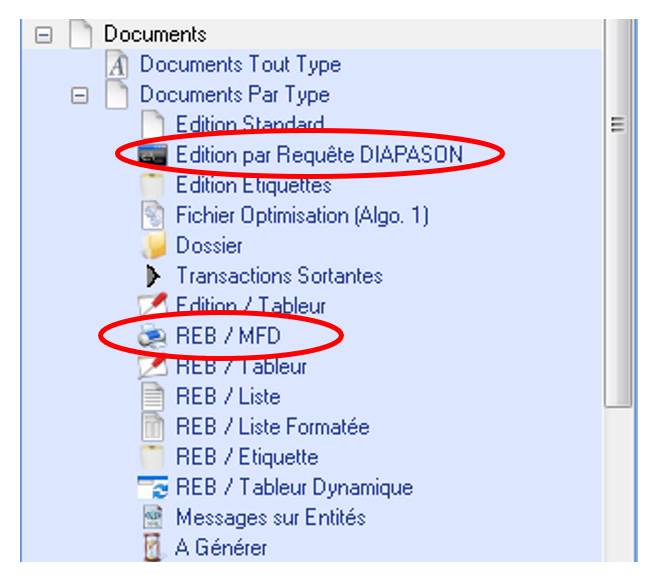Click the yellow Dossier folder icon

(152, 245)
